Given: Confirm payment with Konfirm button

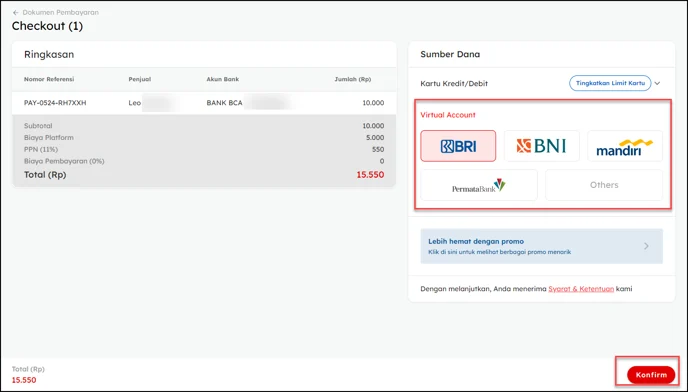Looking at the screenshot, I should (x=651, y=375).
